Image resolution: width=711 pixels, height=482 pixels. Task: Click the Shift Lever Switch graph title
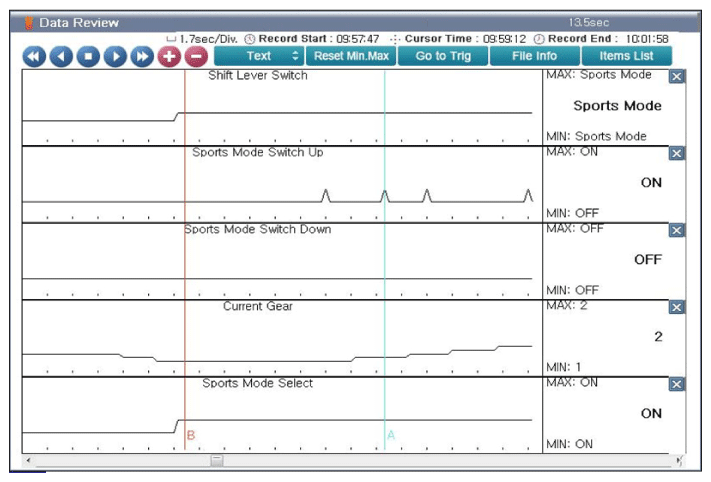[x=258, y=75]
